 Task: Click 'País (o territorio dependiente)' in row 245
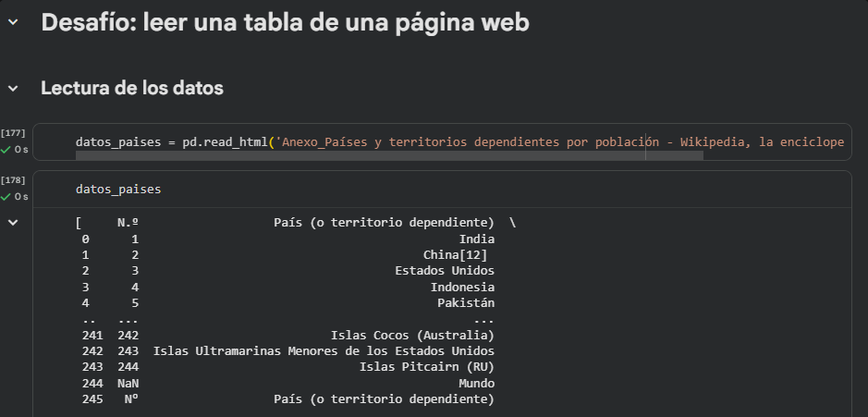pyautogui.click(x=385, y=399)
